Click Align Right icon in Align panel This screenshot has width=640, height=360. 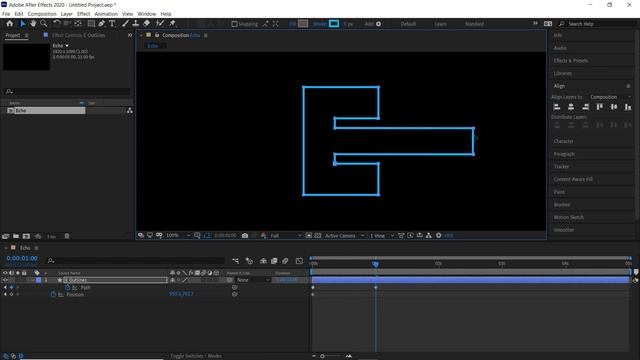(x=585, y=107)
